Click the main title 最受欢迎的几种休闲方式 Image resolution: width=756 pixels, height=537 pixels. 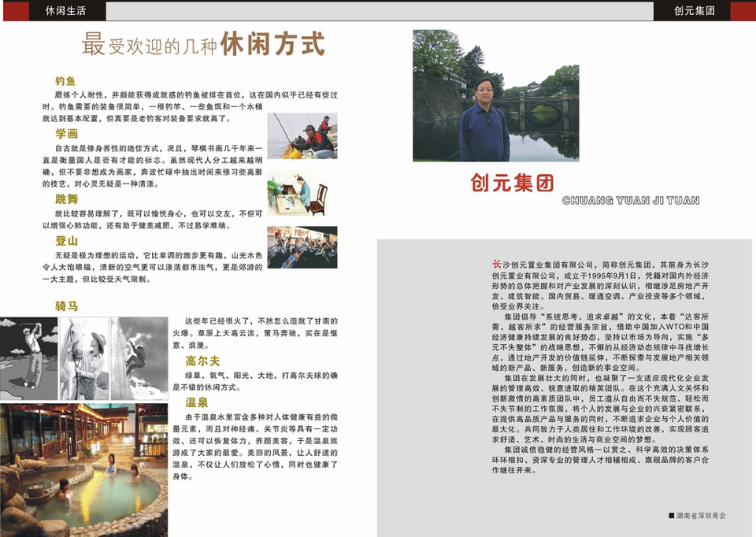pyautogui.click(x=203, y=44)
